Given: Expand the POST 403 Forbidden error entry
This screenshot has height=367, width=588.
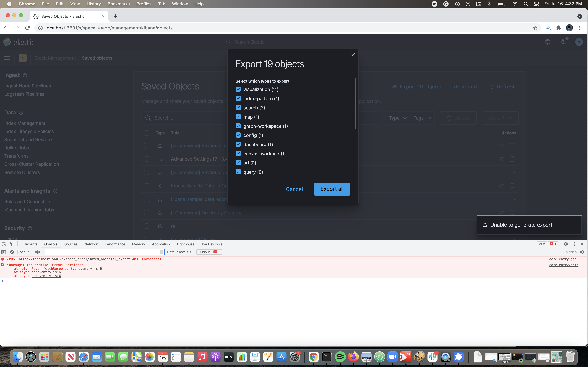Looking at the screenshot, I should tap(7, 259).
